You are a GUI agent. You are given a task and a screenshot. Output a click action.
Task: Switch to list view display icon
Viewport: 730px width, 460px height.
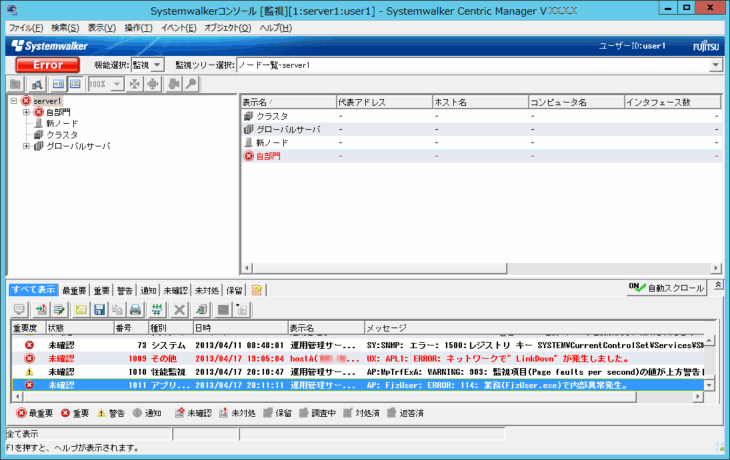75,84
